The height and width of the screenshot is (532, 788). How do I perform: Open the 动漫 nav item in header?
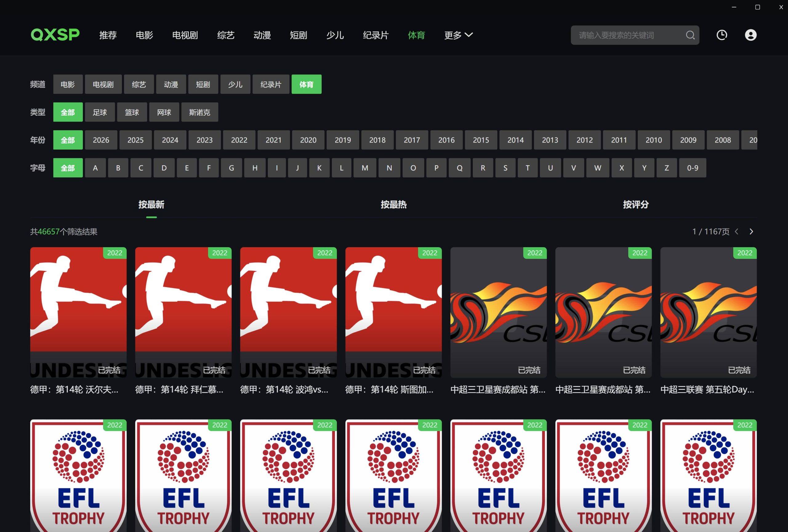pyautogui.click(x=262, y=35)
